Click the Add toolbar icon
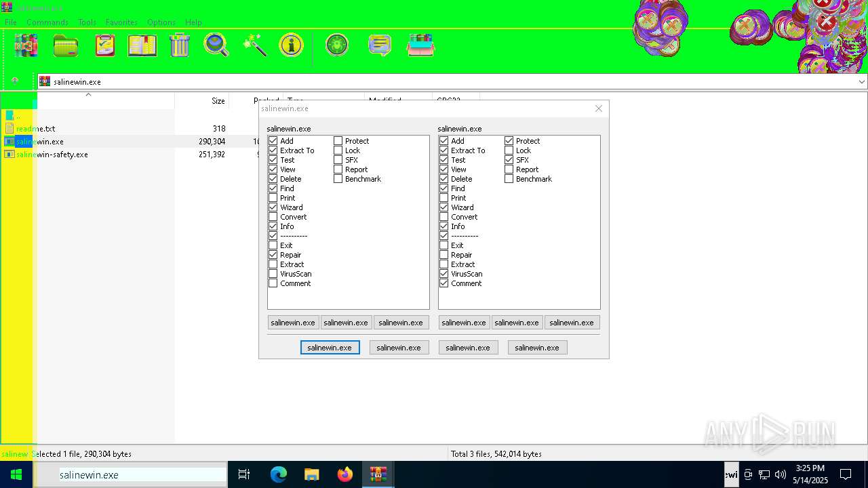 point(26,45)
